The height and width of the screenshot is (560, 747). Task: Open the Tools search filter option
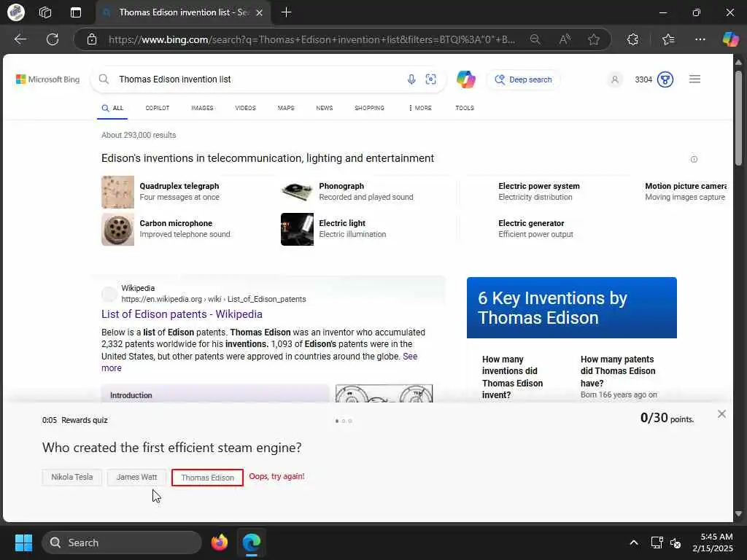coord(465,108)
